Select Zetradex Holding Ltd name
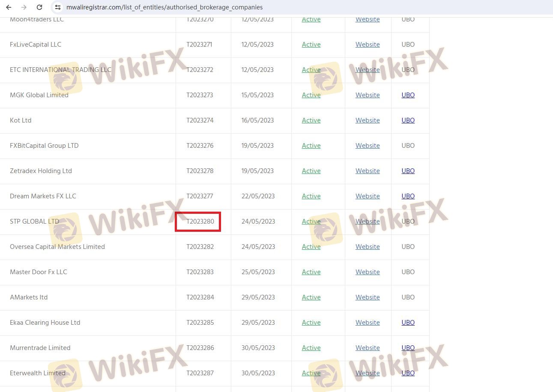The height and width of the screenshot is (392, 553). coord(41,171)
